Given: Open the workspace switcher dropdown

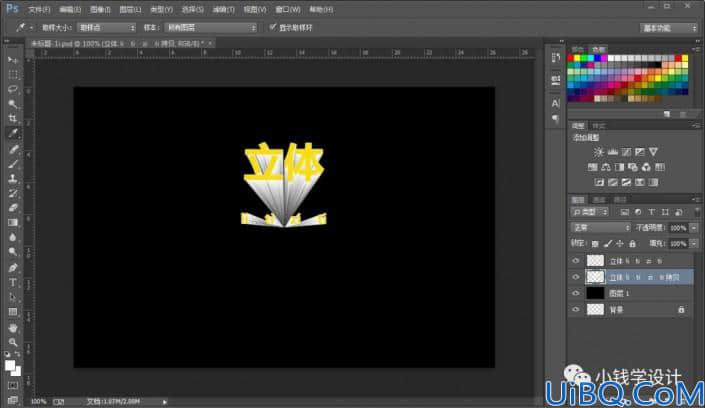Looking at the screenshot, I should [x=669, y=28].
